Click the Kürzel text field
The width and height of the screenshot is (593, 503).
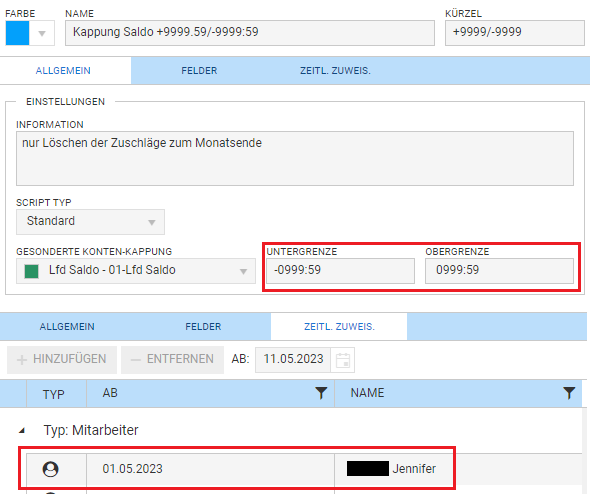pyautogui.click(x=515, y=33)
